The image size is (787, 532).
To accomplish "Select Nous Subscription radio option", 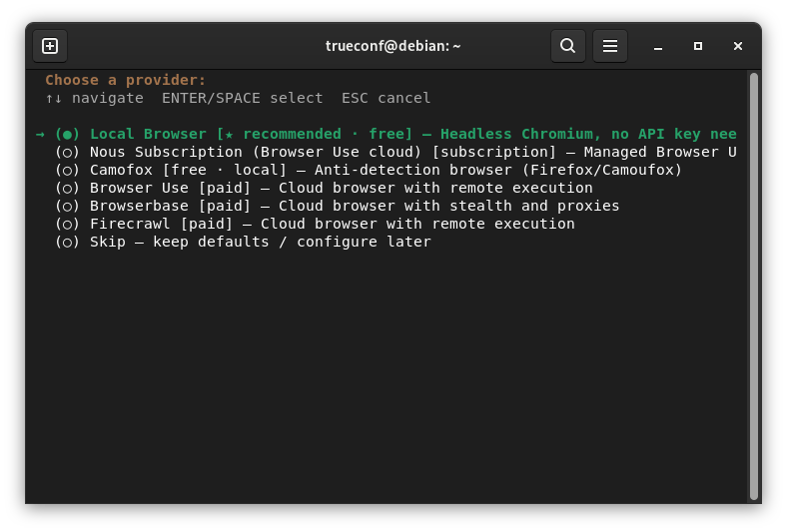I will [67, 153].
